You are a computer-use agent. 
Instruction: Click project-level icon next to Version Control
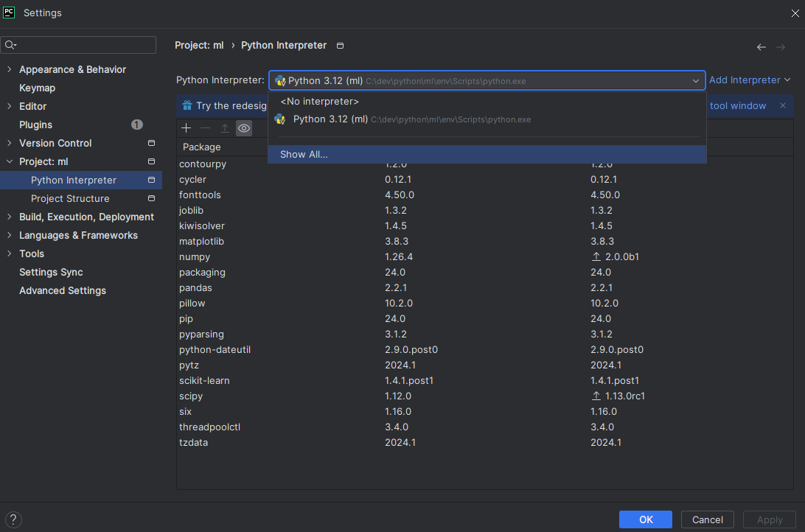(x=151, y=143)
